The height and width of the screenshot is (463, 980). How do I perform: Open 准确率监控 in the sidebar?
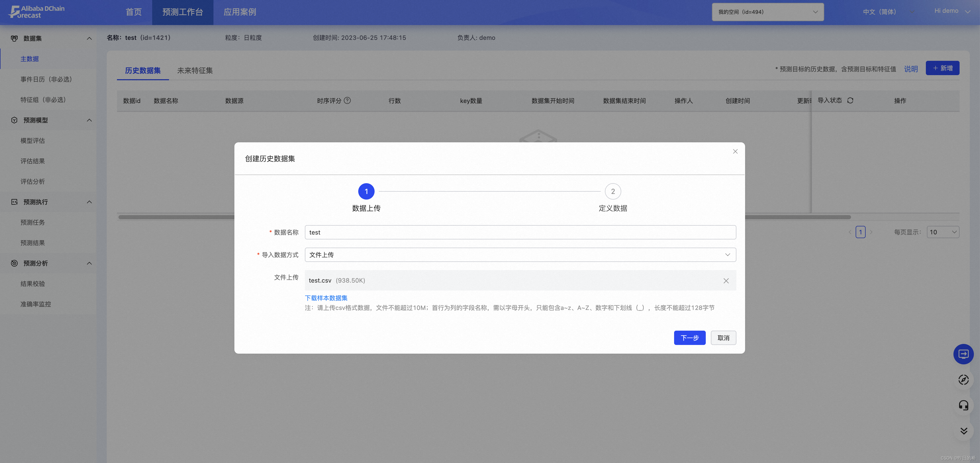36,304
